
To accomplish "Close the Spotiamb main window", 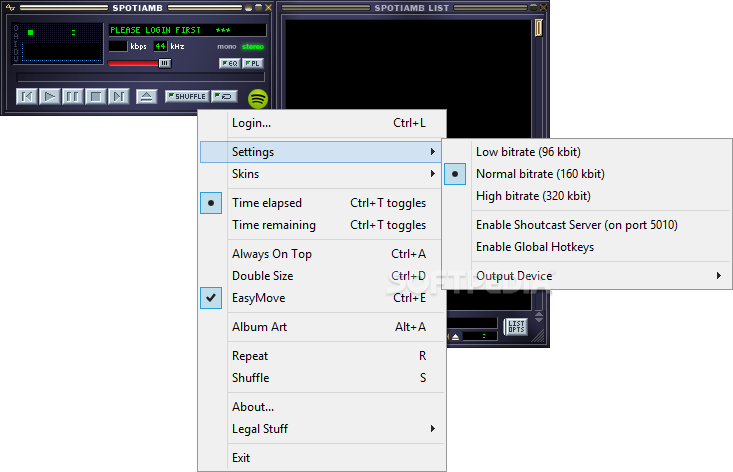I will coord(268,7).
